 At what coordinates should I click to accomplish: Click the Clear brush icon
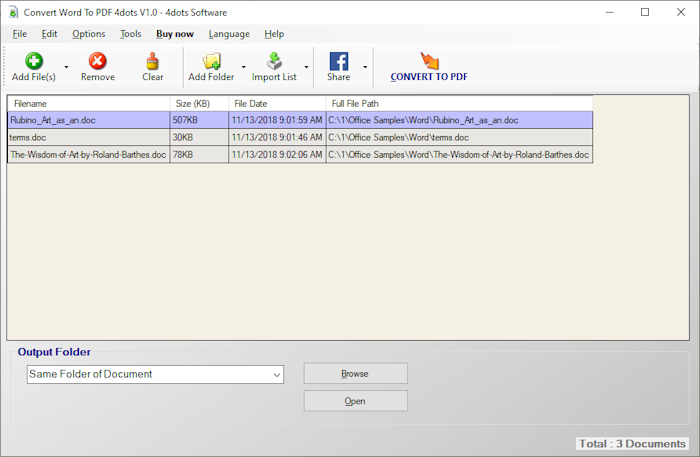(153, 61)
